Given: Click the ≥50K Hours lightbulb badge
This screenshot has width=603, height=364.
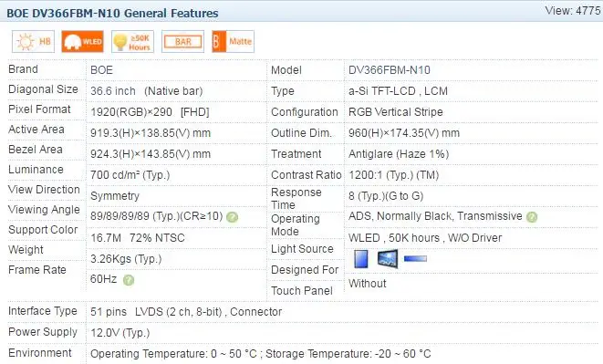Looking at the screenshot, I should [x=132, y=42].
